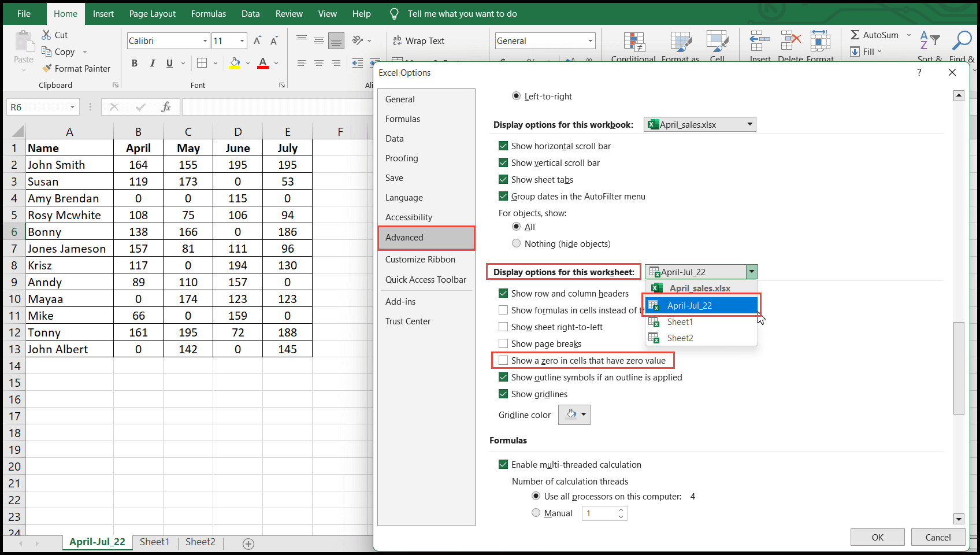
Task: Pick April-Jul_22 in worksheet list
Action: click(x=701, y=305)
